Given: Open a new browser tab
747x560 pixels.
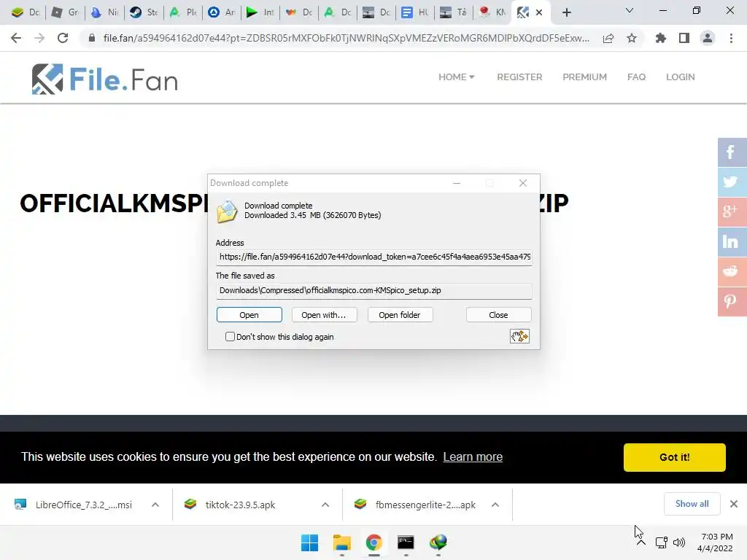Looking at the screenshot, I should (566, 12).
